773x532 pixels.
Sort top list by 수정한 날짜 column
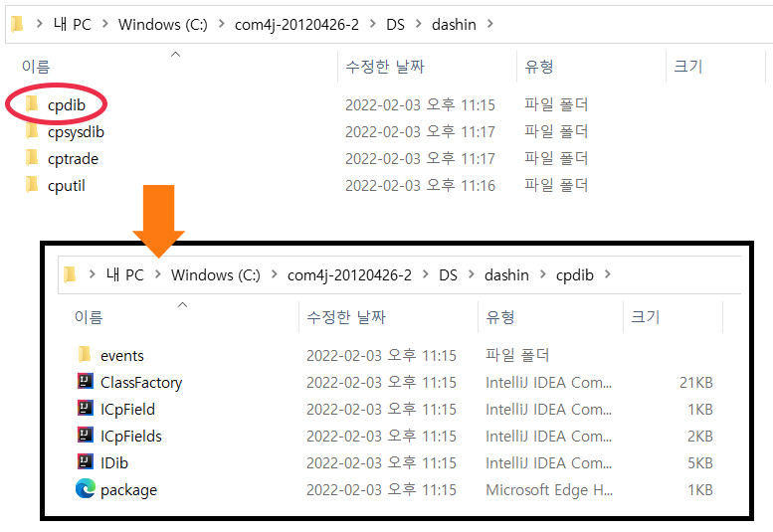coord(385,66)
